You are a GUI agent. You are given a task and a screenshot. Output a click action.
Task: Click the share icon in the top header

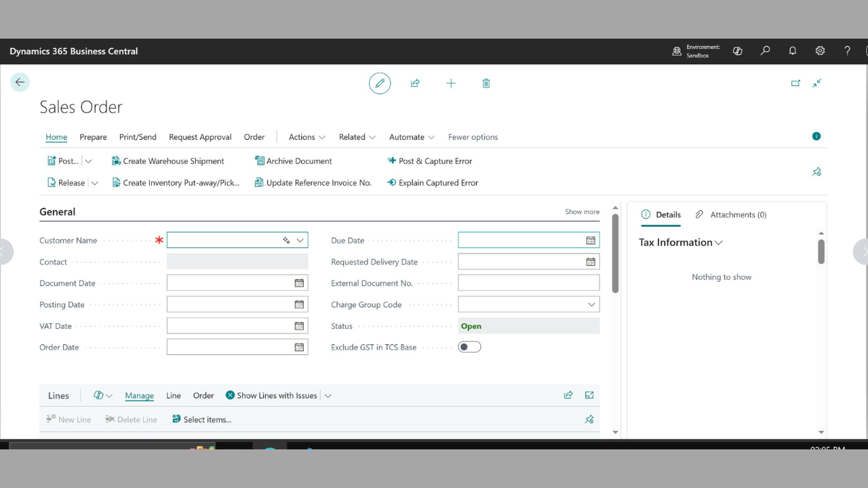pyautogui.click(x=415, y=83)
